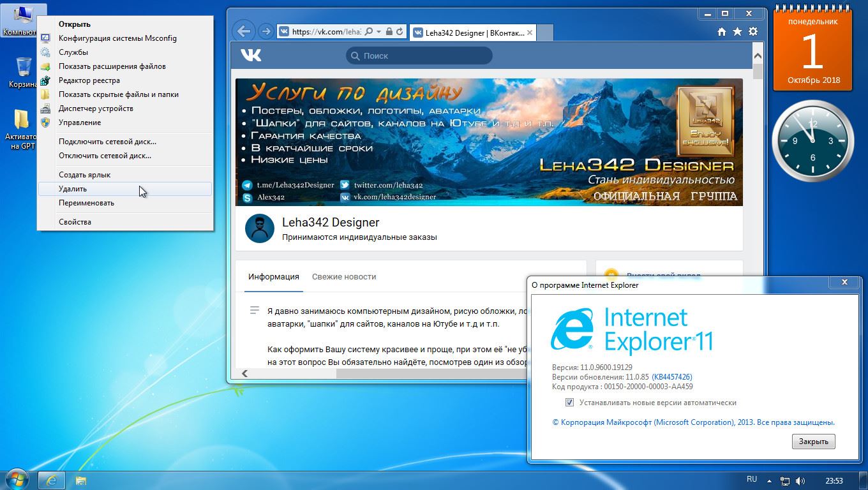Viewport: 868px width, 490px height.
Task: Expand the address bar search dropdown arrow
Action: pyautogui.click(x=379, y=32)
